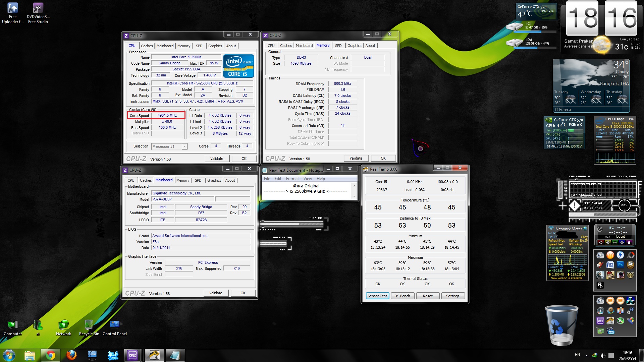
Task: Launch Microsoft Word from the launcher gadget
Action: point(610,265)
